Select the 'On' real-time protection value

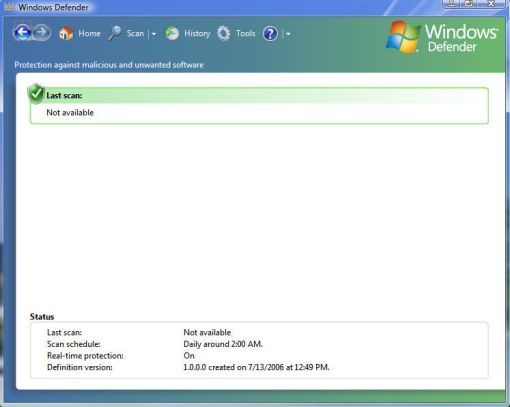tap(189, 356)
